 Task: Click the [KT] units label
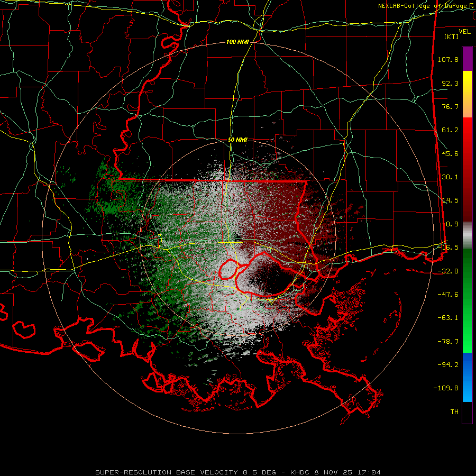pyautogui.click(x=452, y=36)
